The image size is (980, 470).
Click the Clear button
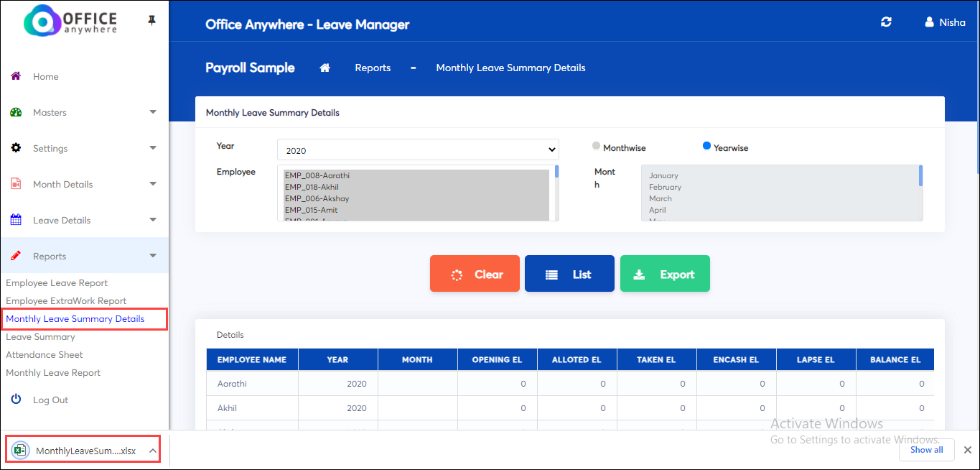tap(475, 274)
